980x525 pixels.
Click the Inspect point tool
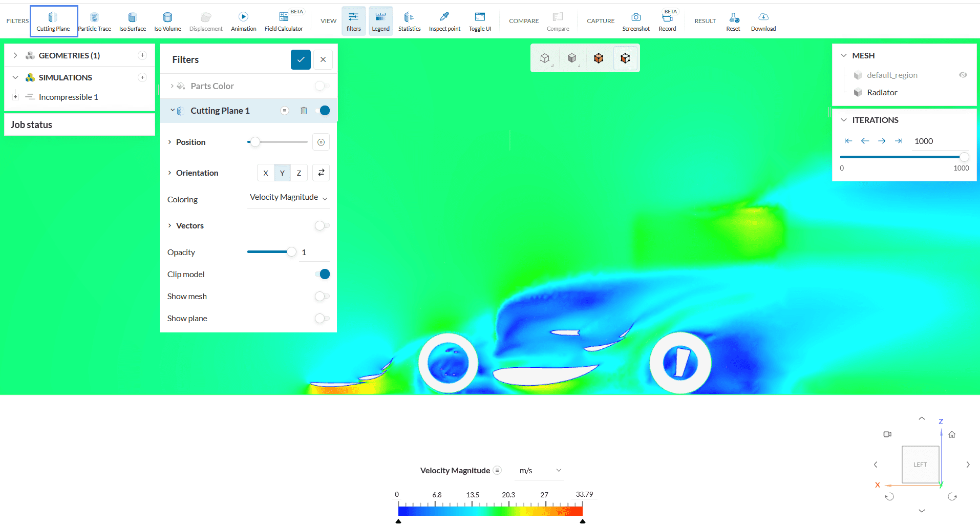(x=444, y=22)
